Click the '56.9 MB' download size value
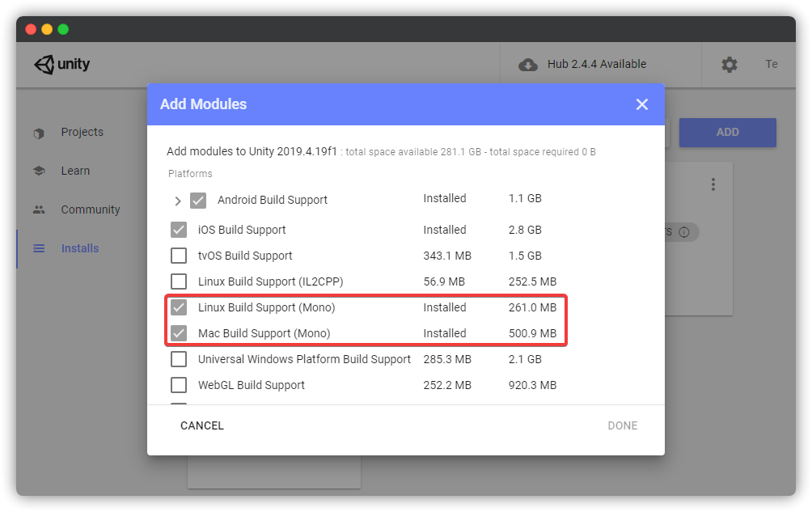Image resolution: width=812 pixels, height=512 pixels. [444, 281]
